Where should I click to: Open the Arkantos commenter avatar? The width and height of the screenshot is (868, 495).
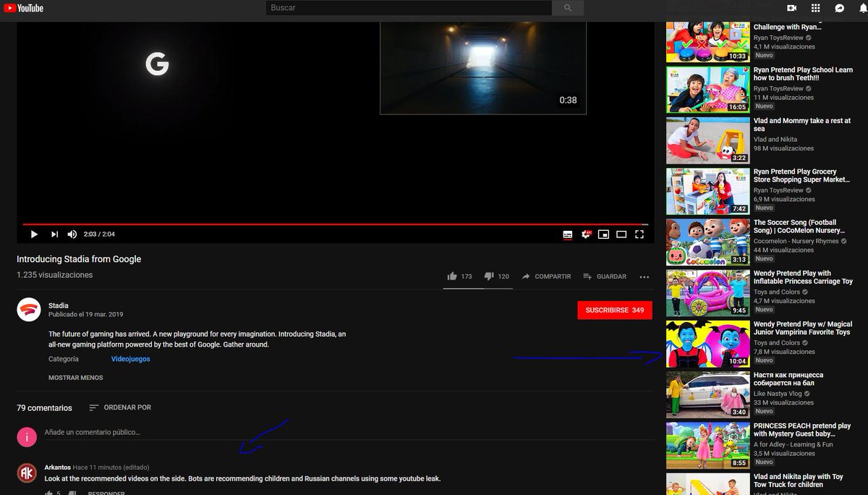(x=27, y=473)
